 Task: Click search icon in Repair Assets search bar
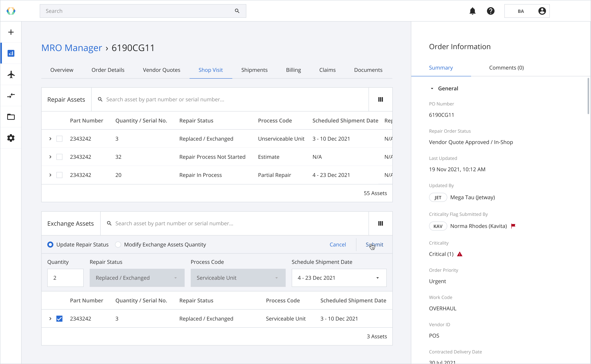click(x=100, y=99)
